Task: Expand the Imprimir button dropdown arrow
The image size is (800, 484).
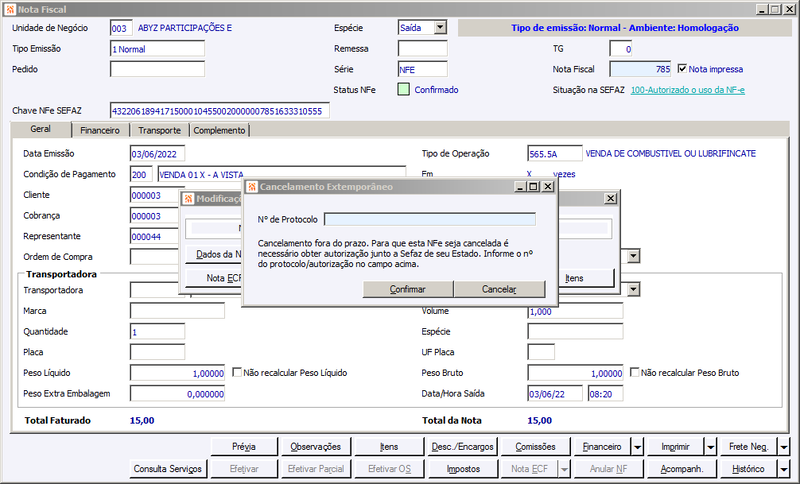Action: [x=711, y=447]
